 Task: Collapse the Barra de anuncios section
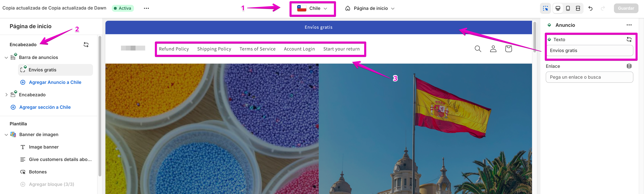6,58
